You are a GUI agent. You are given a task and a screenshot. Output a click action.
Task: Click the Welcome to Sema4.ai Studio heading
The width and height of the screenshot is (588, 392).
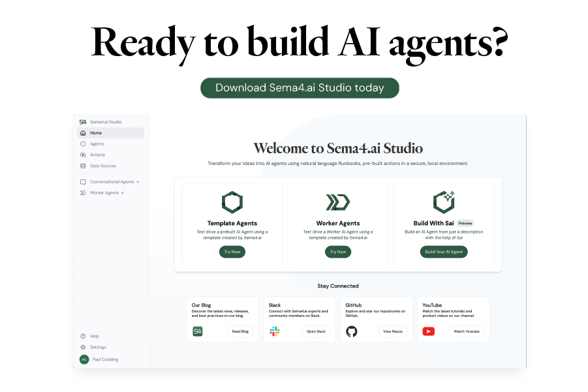click(338, 149)
